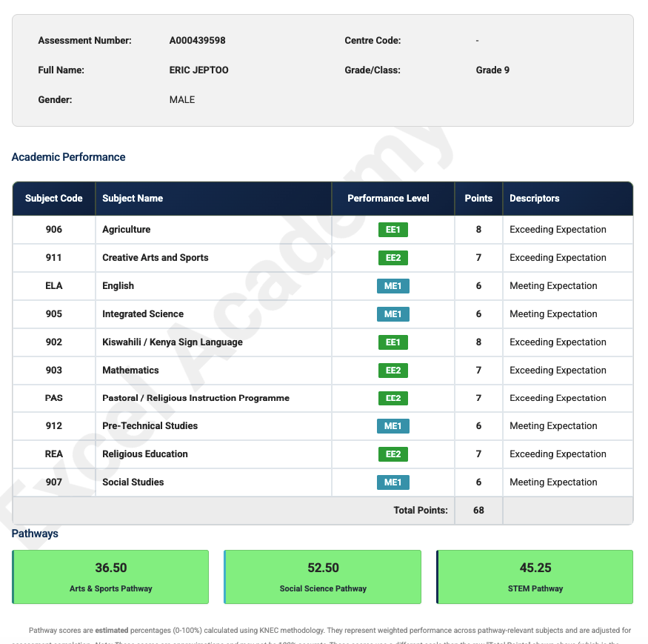Click the EE2 badge for Mathematics

point(393,370)
